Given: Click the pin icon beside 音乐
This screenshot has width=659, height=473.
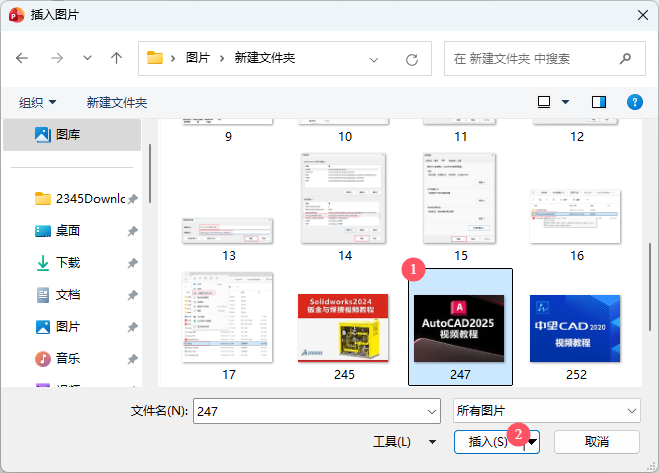Looking at the screenshot, I should [133, 359].
